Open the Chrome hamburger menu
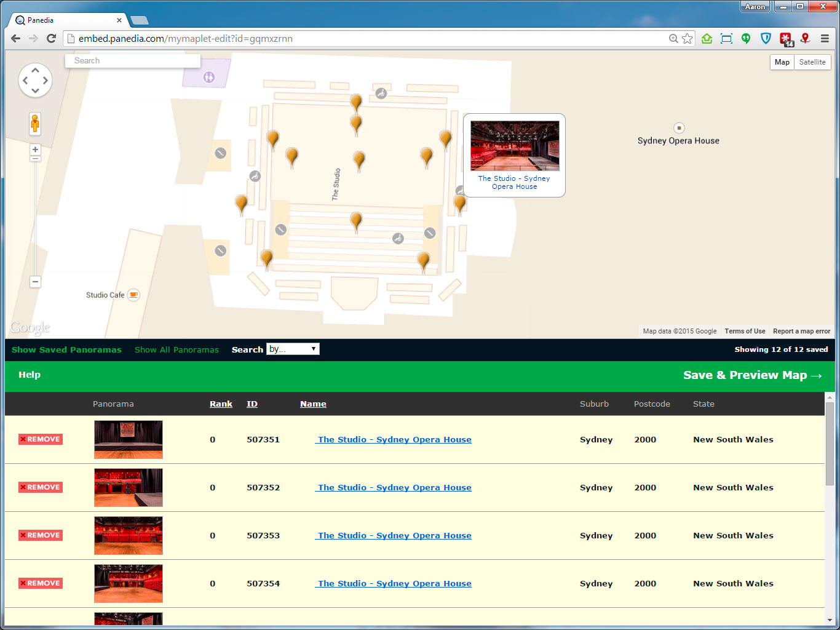The image size is (840, 630). tap(825, 39)
